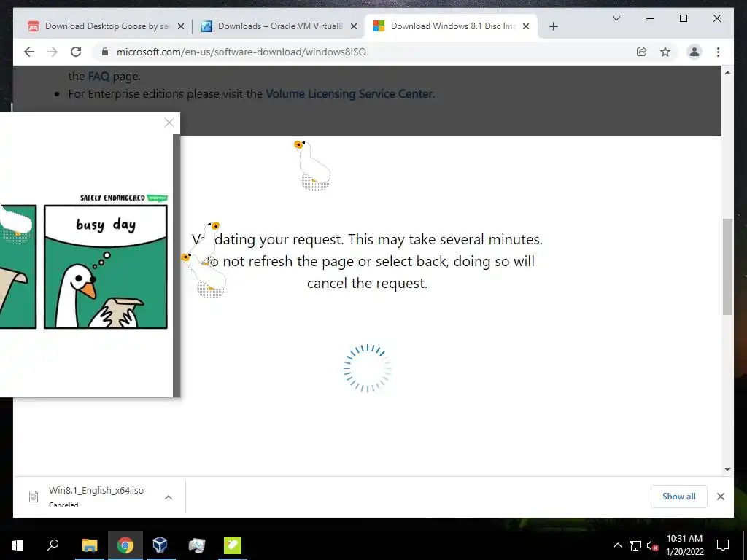The image size is (747, 560).
Task: Click the Desktop Goose taskbar icon
Action: pyautogui.click(x=233, y=545)
